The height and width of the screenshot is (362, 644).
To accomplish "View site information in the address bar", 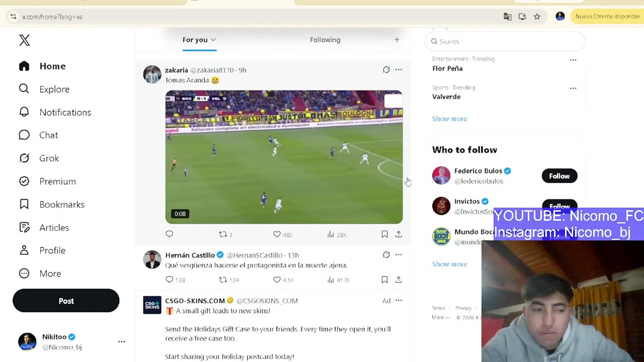I will pyautogui.click(x=13, y=17).
